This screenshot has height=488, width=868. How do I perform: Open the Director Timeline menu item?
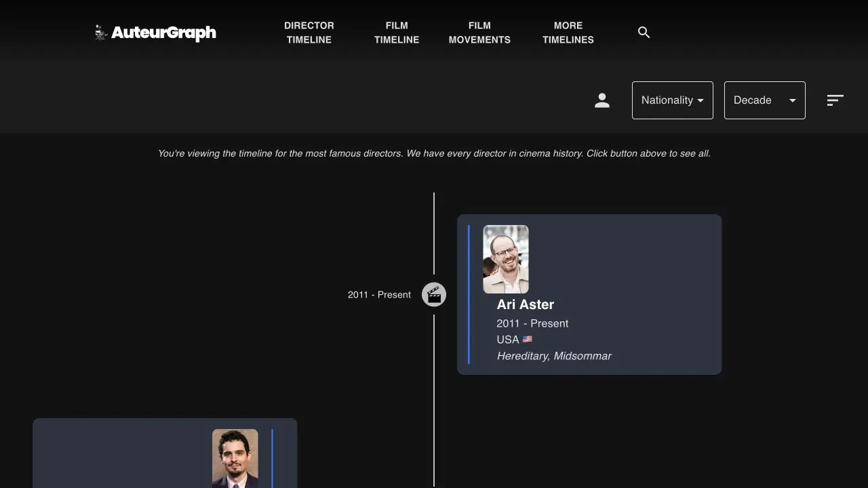pos(309,33)
